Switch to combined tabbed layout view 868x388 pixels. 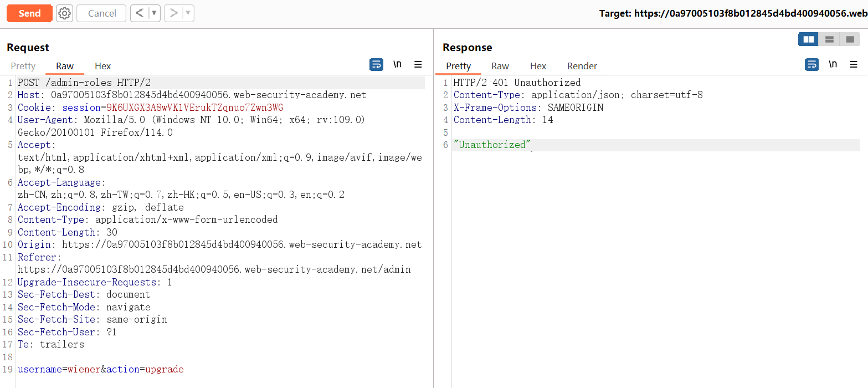[849, 39]
